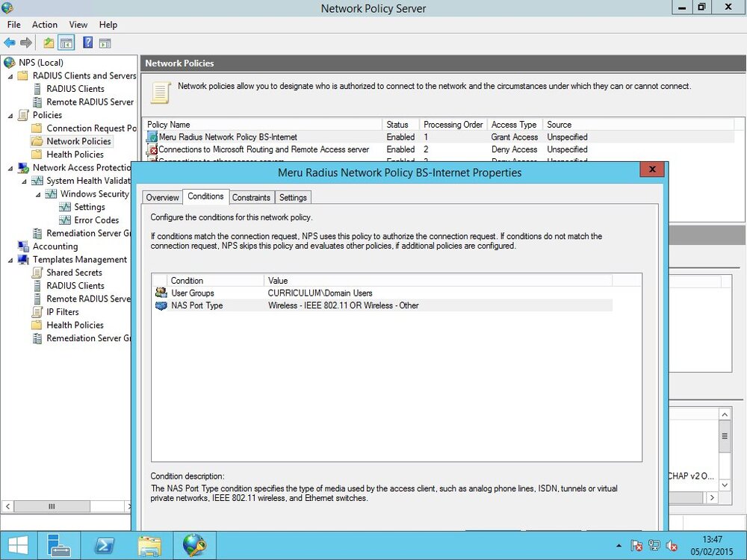
Task: Open the Windows Start button
Action: tap(18, 545)
